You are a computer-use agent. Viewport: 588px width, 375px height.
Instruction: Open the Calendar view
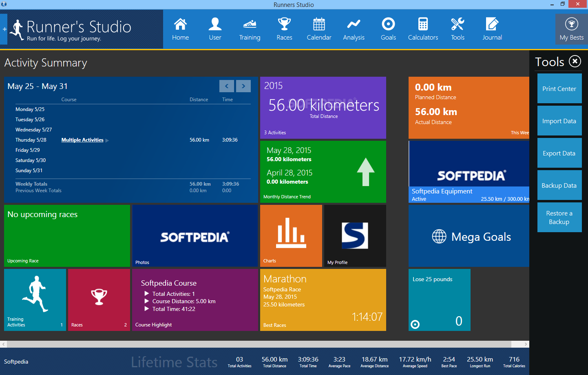point(319,29)
